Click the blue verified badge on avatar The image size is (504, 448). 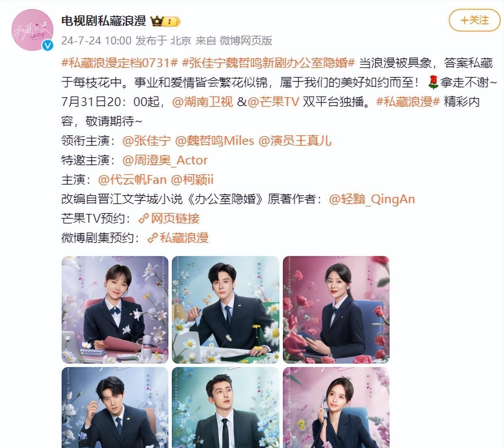tap(48, 45)
